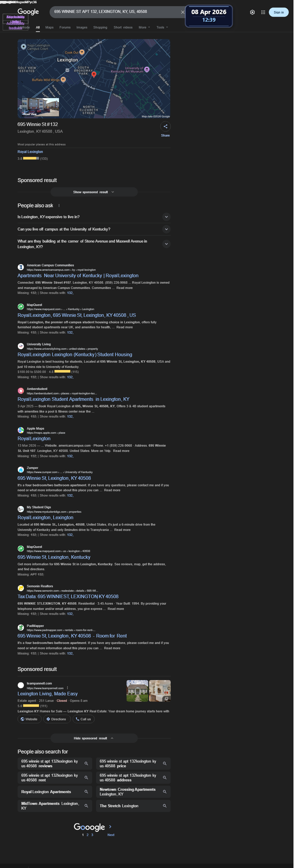Open the Google apps grid icon
The height and width of the screenshot is (868, 297).
pyautogui.click(x=263, y=12)
